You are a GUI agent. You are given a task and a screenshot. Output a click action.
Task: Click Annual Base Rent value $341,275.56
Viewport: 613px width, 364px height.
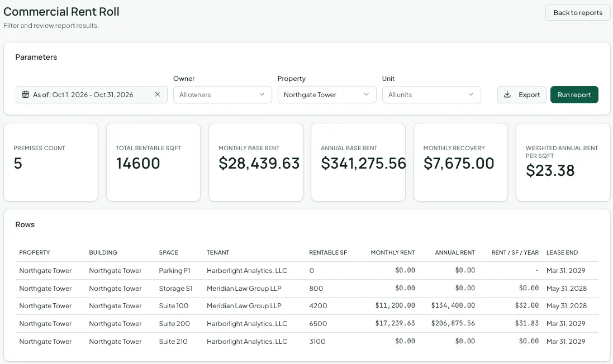coord(363,163)
